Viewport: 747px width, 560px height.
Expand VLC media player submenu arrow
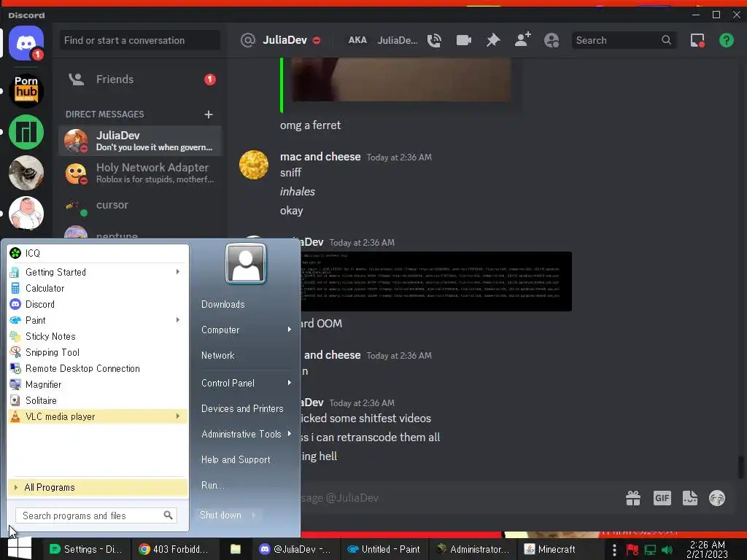tap(178, 416)
